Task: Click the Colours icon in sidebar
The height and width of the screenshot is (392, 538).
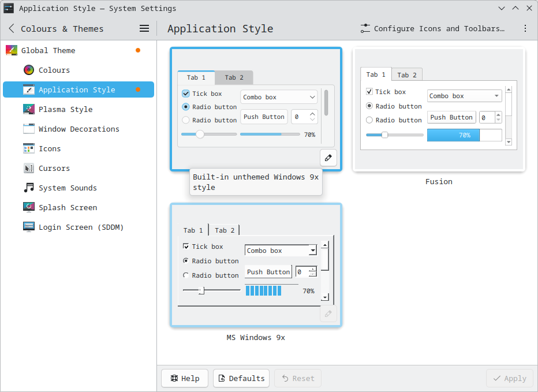Action: click(29, 70)
